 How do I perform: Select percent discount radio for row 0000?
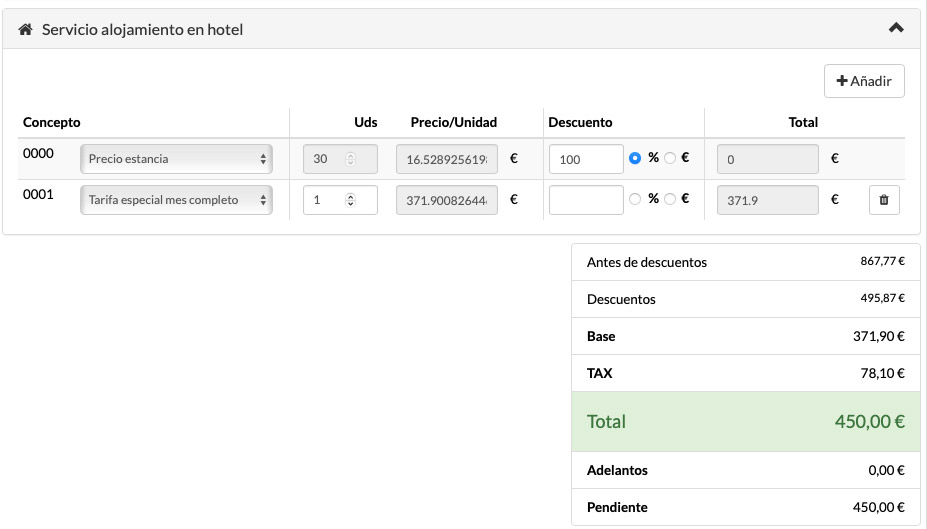point(635,158)
